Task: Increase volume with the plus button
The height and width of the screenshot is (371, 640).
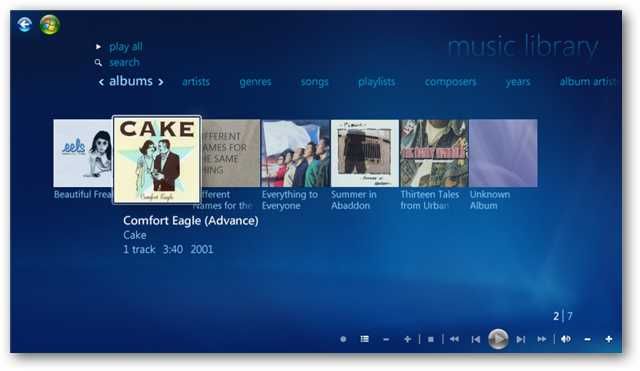Action: [x=609, y=339]
